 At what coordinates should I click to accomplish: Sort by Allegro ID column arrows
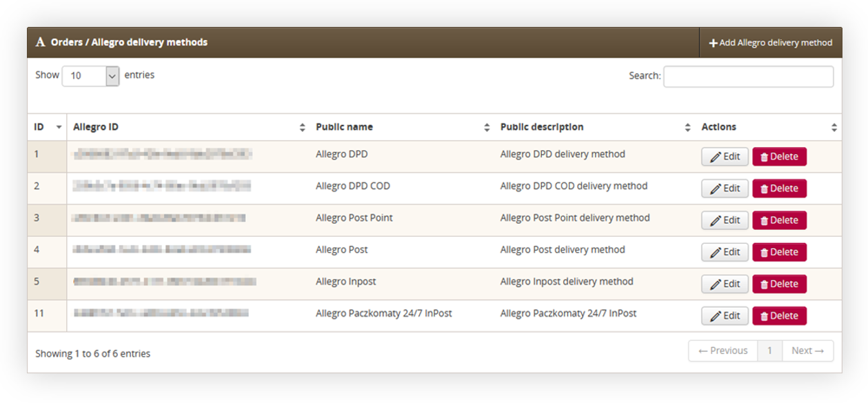302,128
